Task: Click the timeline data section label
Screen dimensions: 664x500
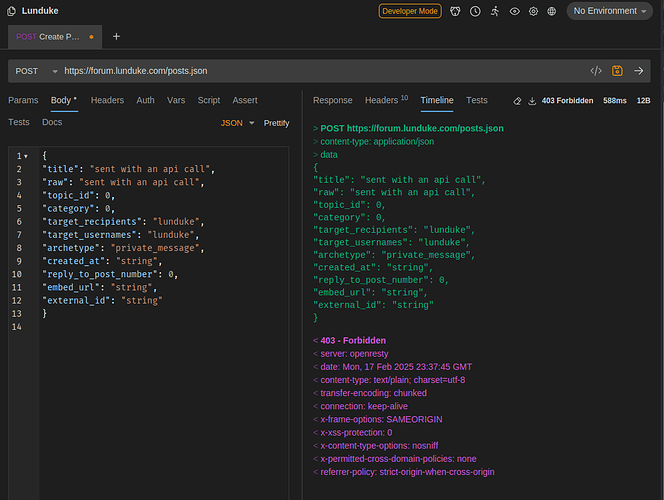Action: [325, 155]
